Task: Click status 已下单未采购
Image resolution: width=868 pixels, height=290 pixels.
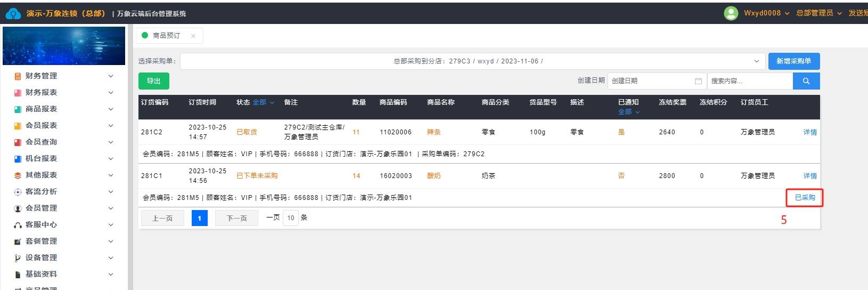Action: point(257,176)
